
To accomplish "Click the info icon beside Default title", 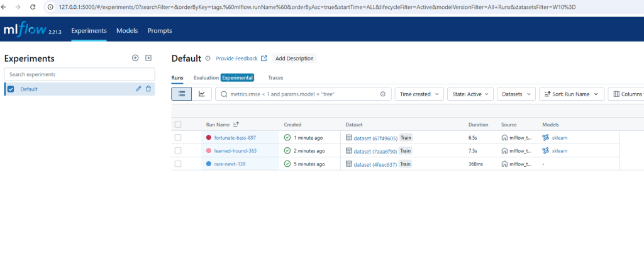I will 208,59.
